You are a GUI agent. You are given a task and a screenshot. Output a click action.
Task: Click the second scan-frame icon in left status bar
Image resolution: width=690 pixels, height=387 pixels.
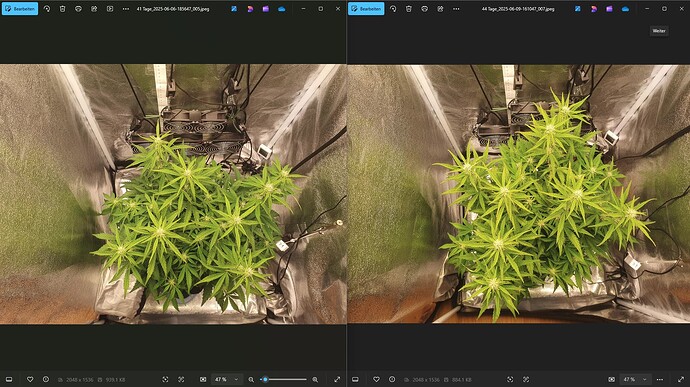click(181, 379)
